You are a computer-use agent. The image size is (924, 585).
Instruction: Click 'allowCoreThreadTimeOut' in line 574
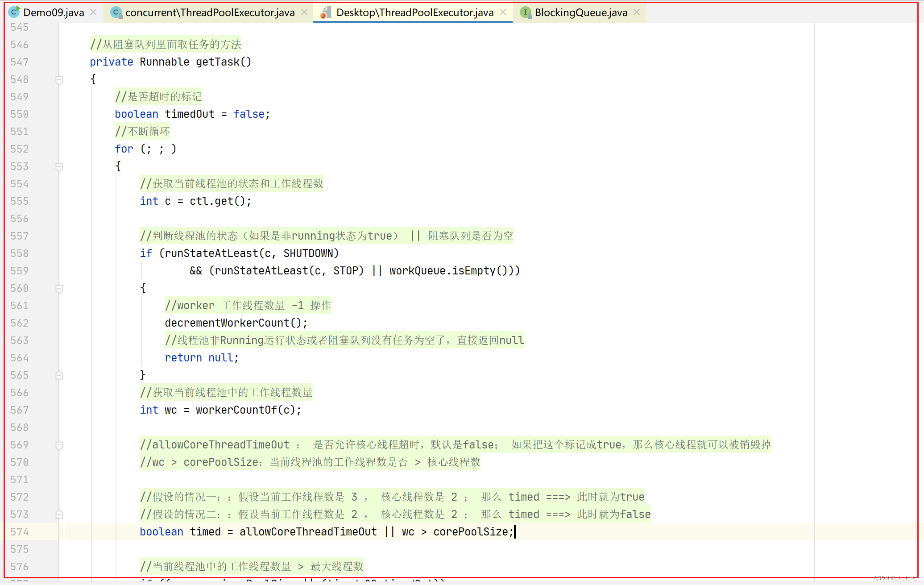point(308,532)
